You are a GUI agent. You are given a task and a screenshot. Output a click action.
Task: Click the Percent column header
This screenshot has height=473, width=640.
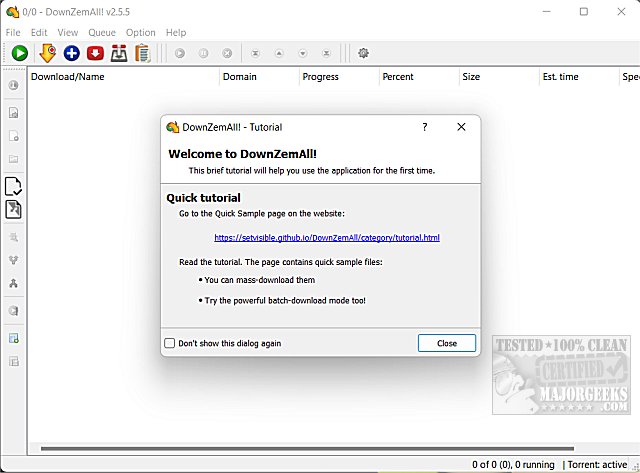[x=420, y=77]
